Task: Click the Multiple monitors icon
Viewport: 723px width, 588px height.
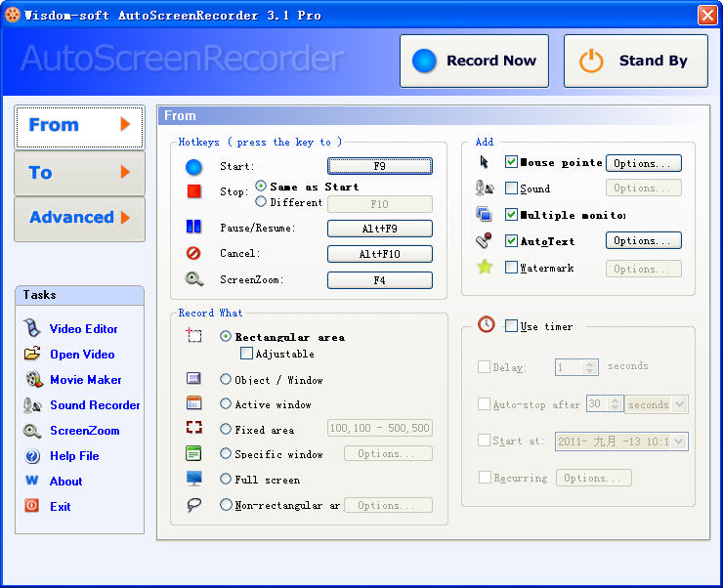Action: (484, 214)
